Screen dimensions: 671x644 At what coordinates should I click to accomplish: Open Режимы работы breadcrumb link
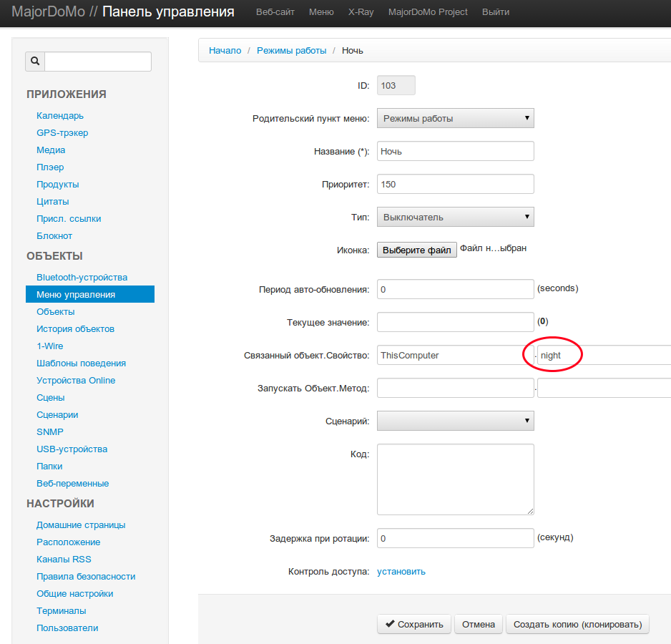(291, 51)
